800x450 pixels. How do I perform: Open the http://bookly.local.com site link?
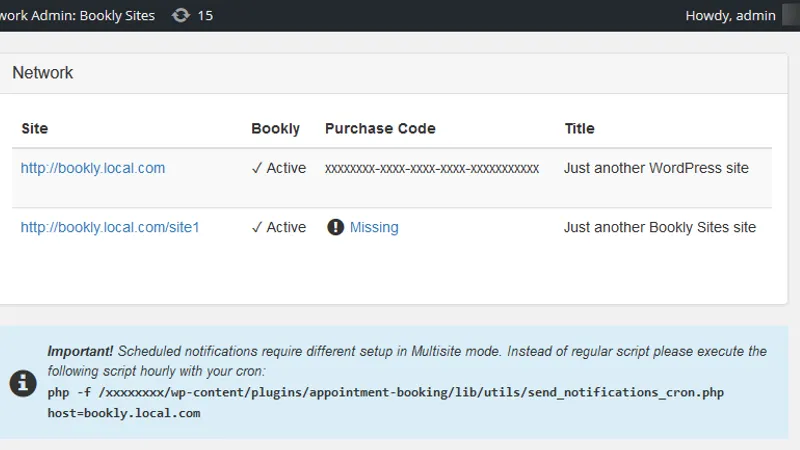click(93, 168)
